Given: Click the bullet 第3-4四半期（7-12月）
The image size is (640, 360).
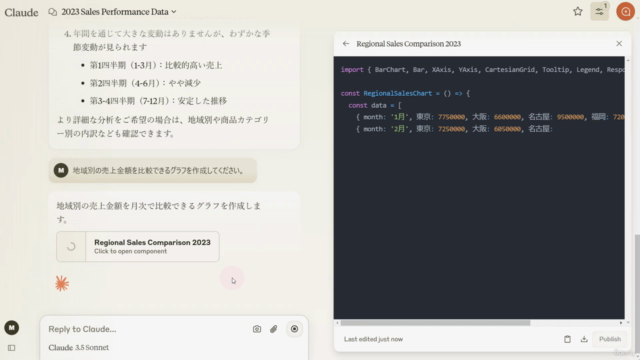Looking at the screenshot, I should pos(158,101).
